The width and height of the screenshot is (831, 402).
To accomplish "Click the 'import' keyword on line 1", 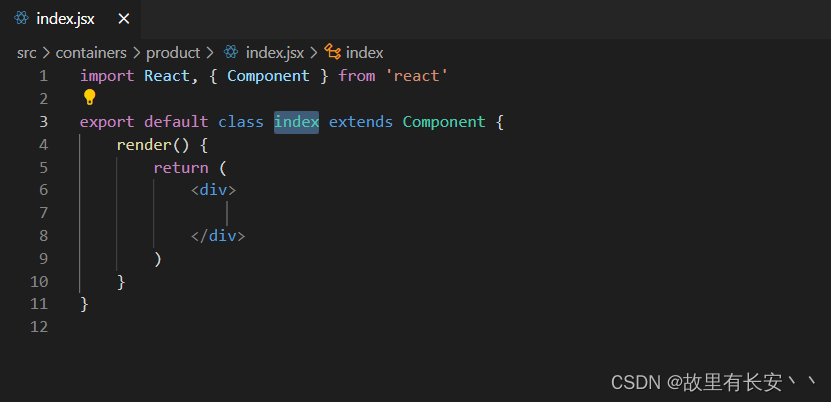I will click(107, 76).
